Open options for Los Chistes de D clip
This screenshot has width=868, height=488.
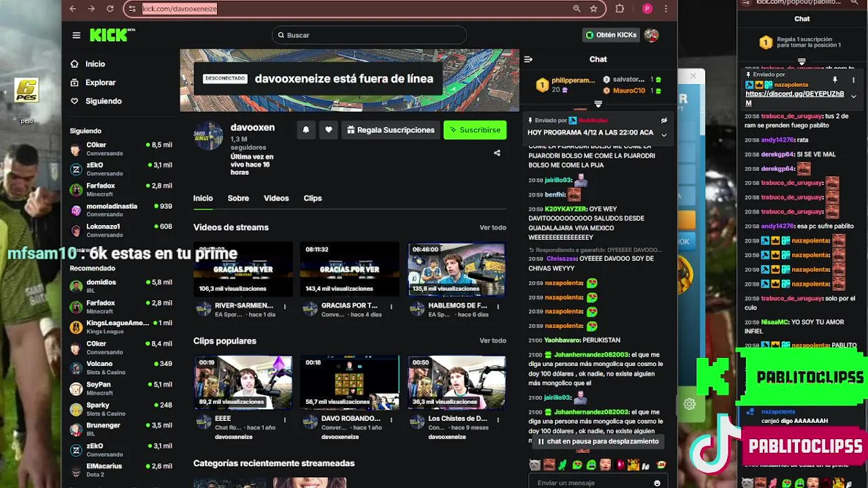tap(498, 420)
